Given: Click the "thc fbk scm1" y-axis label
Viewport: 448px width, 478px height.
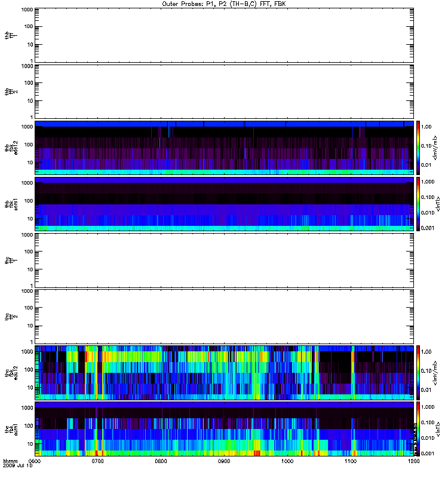Looking at the screenshot, I should click(x=11, y=429).
